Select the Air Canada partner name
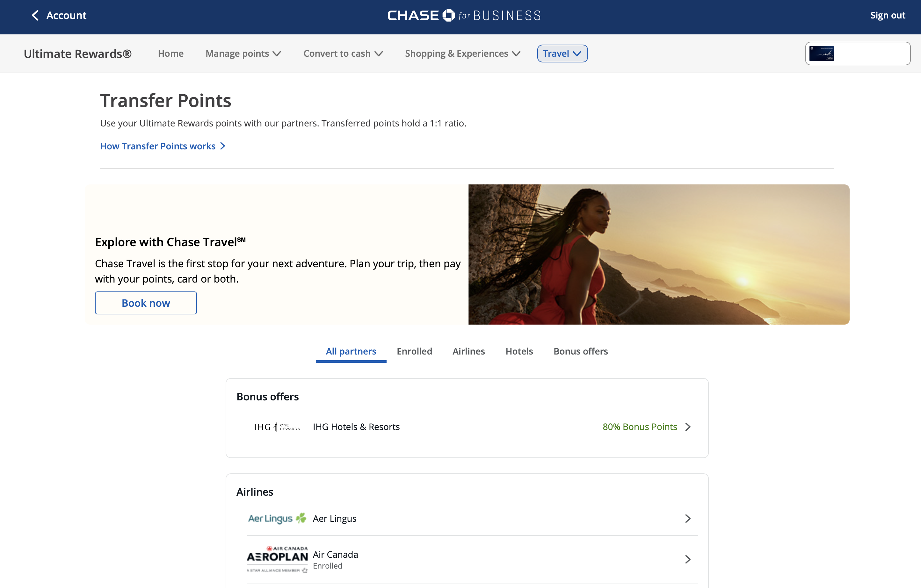 (x=336, y=554)
